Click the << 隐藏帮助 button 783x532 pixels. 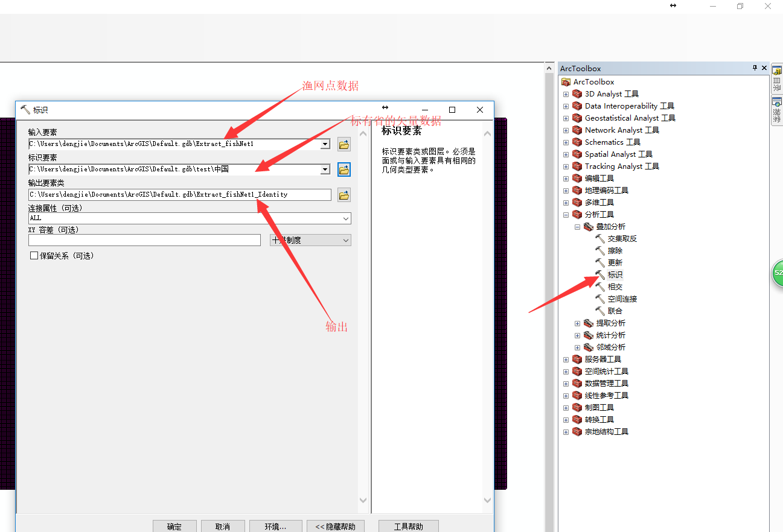[336, 526]
